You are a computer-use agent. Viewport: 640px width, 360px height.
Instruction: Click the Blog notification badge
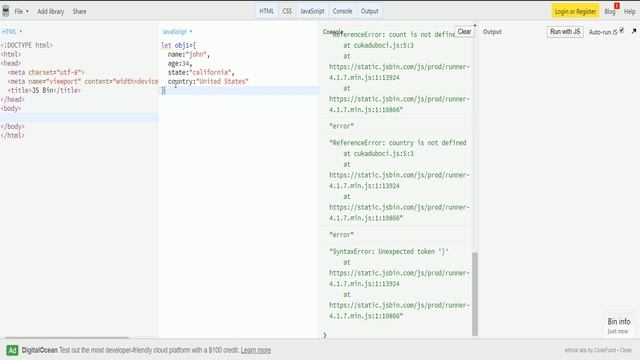[617, 6]
